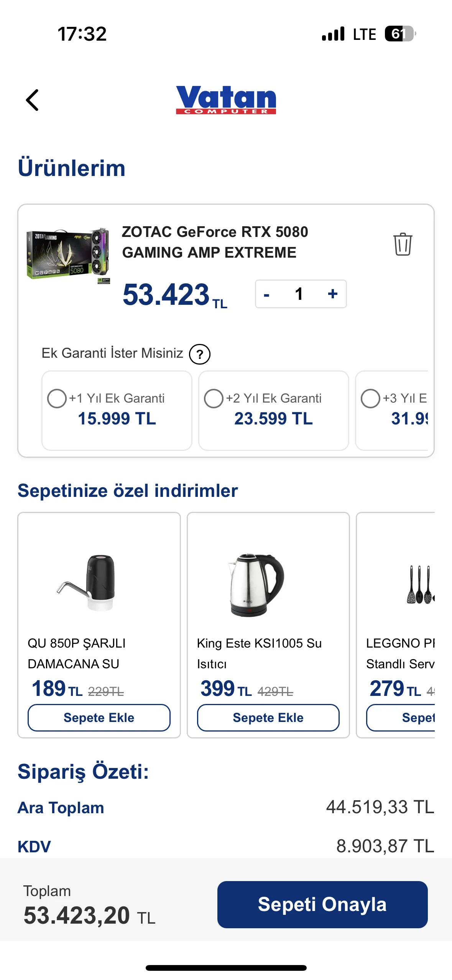Viewport: 452px width, 980px height.
Task: Open the extra warranty help question mark
Action: (x=200, y=354)
